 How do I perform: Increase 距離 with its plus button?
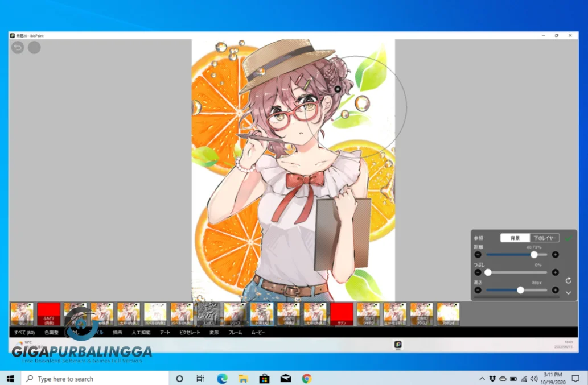tap(556, 255)
